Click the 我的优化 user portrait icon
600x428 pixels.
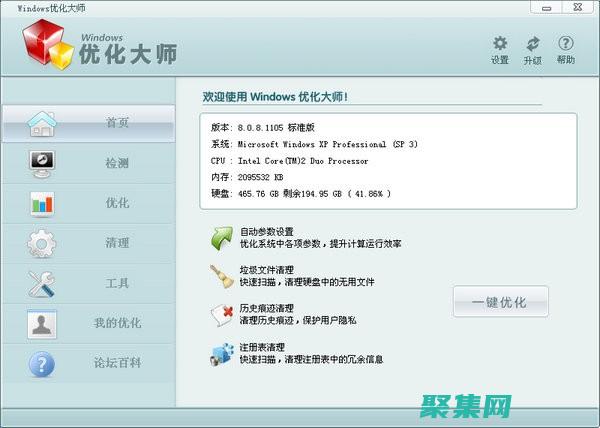42,324
